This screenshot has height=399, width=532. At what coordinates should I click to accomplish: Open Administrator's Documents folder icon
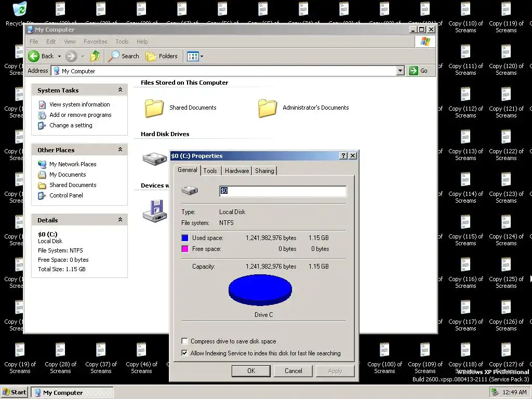coord(268,108)
